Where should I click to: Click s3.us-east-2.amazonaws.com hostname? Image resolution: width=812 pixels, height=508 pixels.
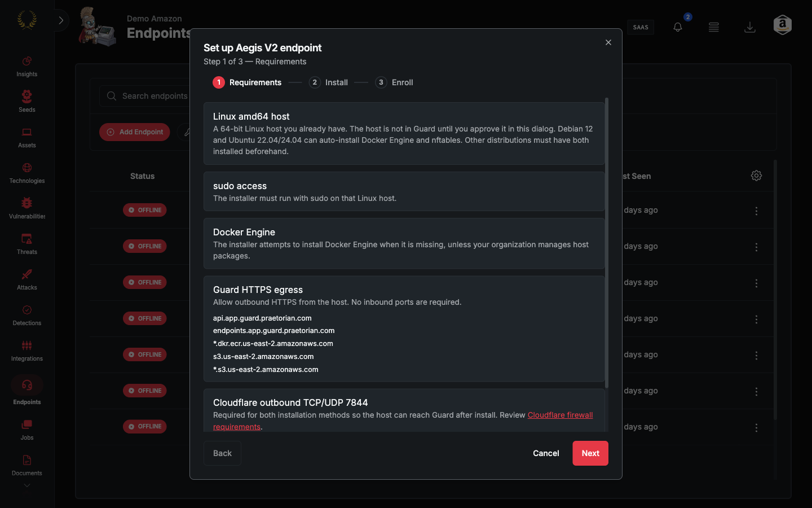pyautogui.click(x=263, y=357)
